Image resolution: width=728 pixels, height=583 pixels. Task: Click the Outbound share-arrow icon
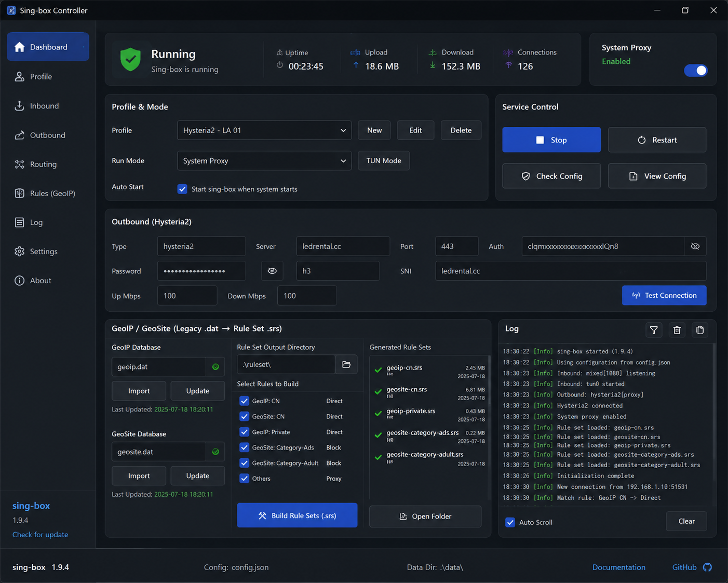point(20,135)
